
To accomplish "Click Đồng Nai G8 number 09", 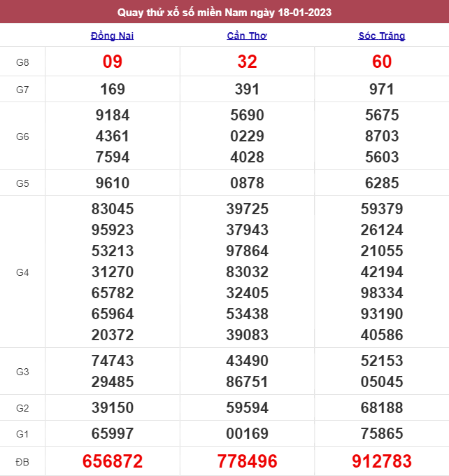I will coord(113,62).
